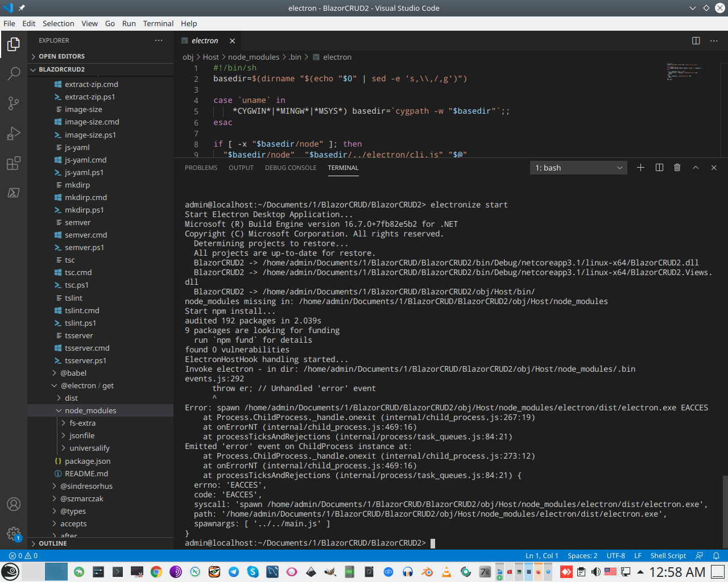Kill the terminal with trash icon
Viewport: 728px width, 582px height.
click(677, 168)
